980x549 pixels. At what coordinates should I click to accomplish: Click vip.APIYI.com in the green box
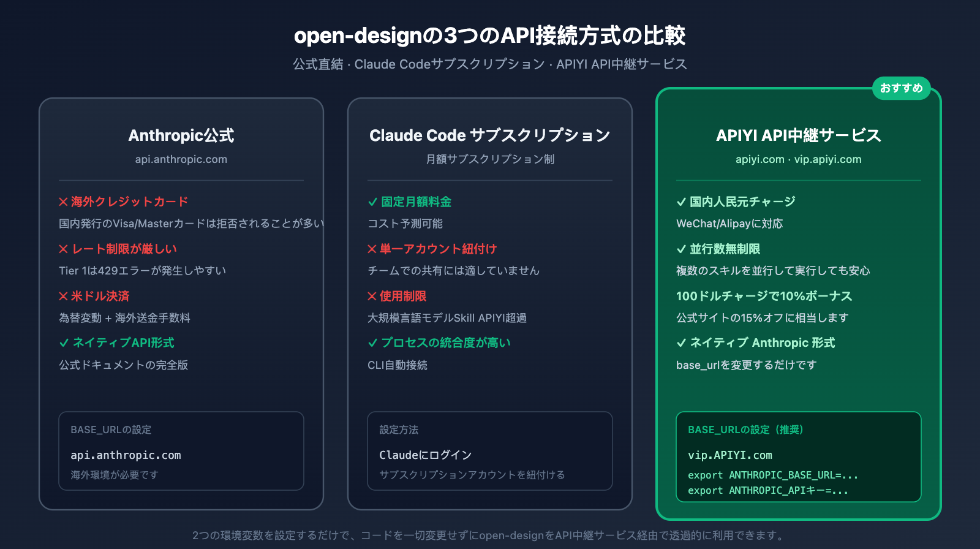pos(730,455)
